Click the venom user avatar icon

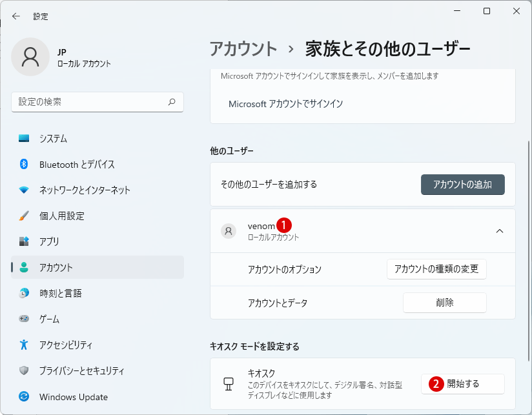(229, 231)
